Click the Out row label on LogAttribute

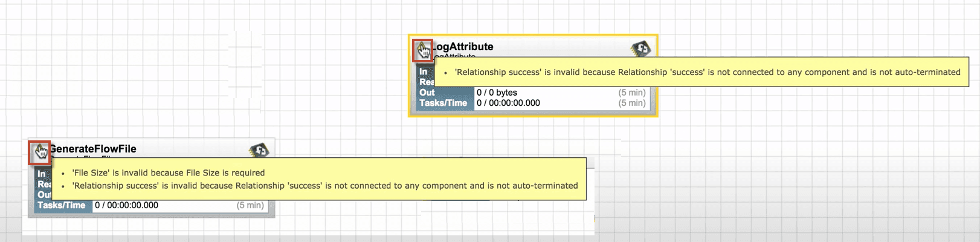click(427, 93)
